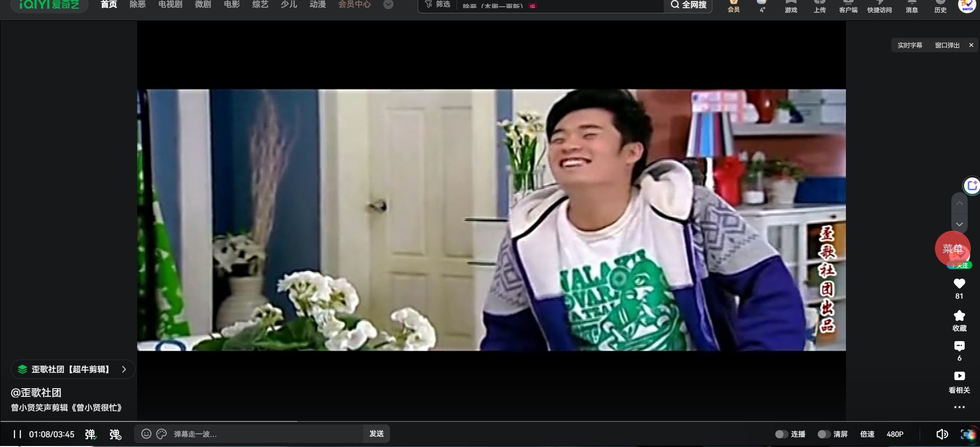Open the 动漫 channel
The image size is (980, 447).
[318, 5]
